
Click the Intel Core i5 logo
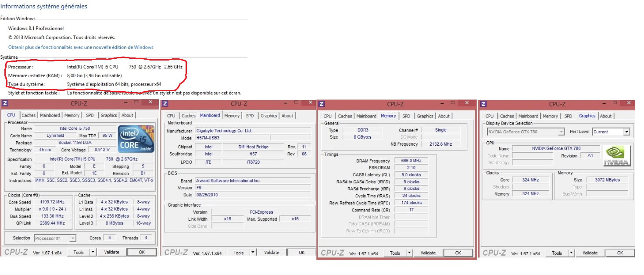pyautogui.click(x=136, y=139)
